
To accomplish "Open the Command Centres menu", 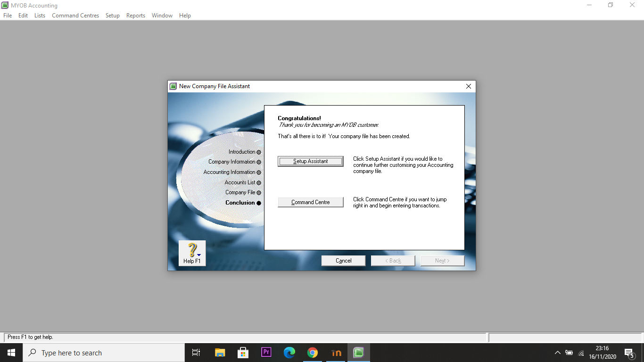I will point(75,16).
